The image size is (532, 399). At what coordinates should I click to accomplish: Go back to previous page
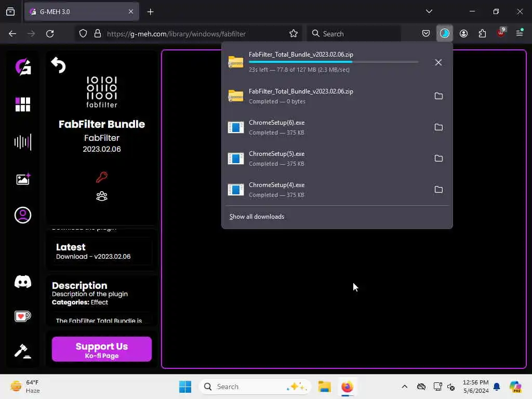[x=12, y=33]
